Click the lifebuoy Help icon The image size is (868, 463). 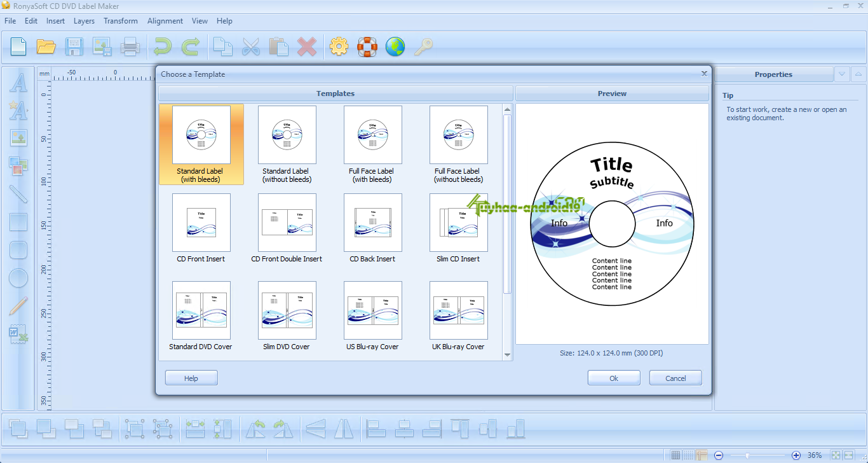point(367,46)
